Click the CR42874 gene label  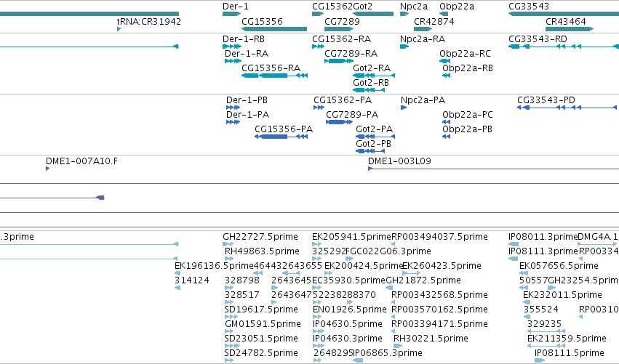coord(434,21)
